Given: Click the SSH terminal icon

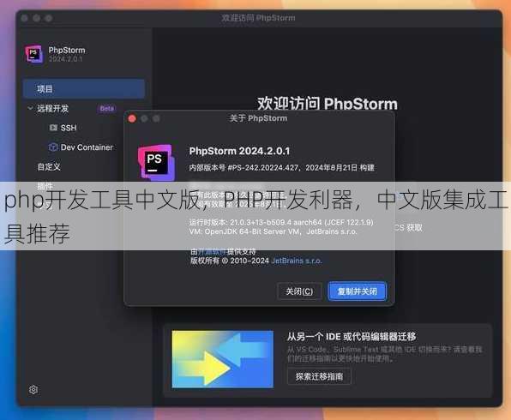Looking at the screenshot, I should tap(53, 128).
